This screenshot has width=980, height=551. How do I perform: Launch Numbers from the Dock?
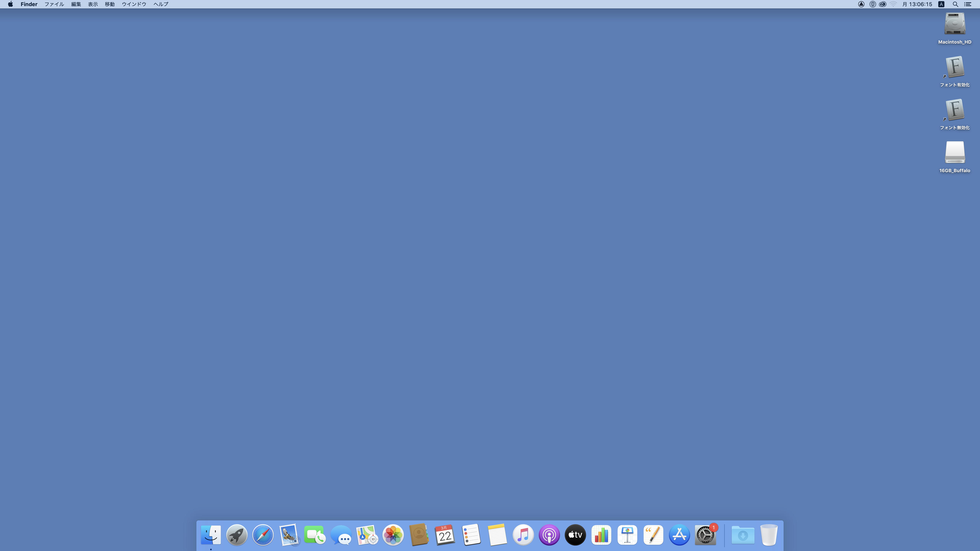pos(601,535)
